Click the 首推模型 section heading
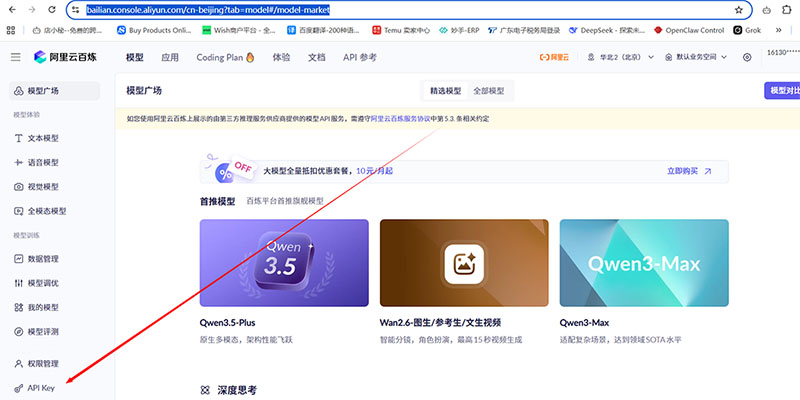Viewport: 800px width, 400px height. [217, 202]
